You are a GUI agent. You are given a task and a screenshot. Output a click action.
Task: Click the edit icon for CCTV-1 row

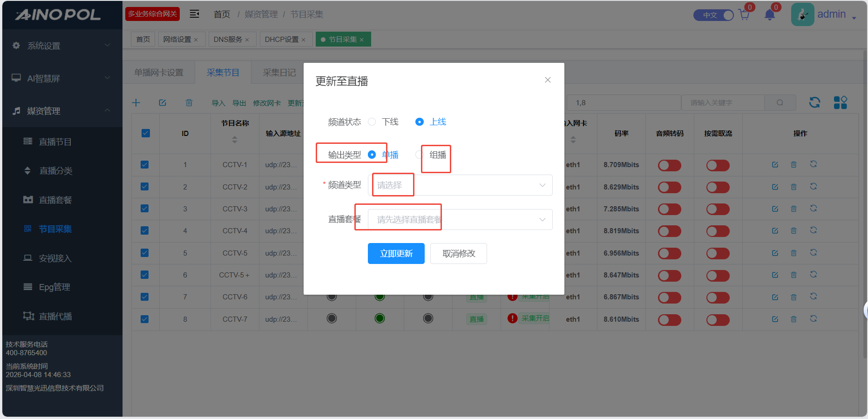[x=775, y=165]
